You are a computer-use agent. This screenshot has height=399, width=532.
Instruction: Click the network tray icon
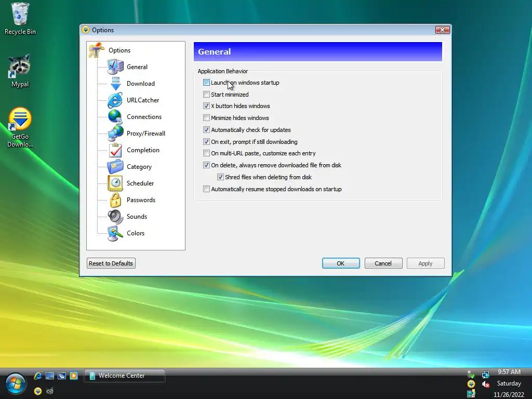tap(486, 375)
